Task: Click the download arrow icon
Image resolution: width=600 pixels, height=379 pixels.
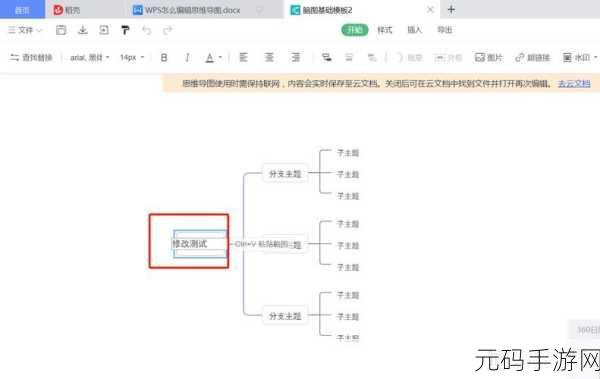Action: click(83, 30)
